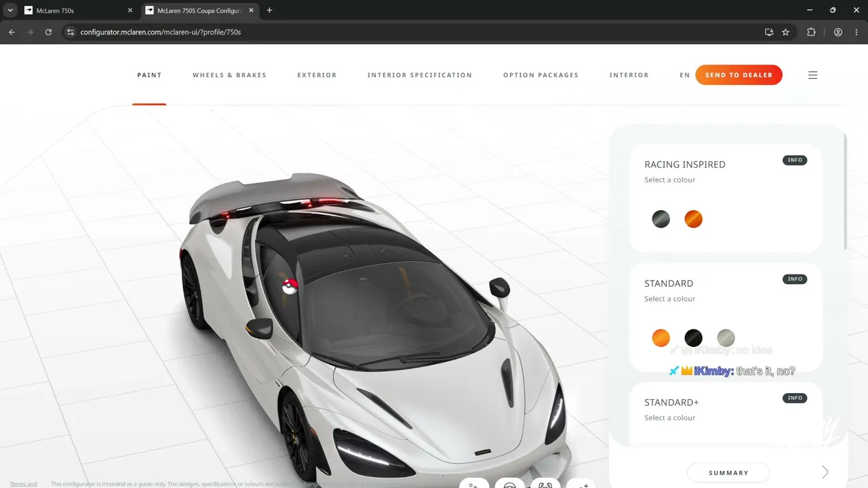Screen dimensions: 868x488
Task: Open the browser extensions menu
Action: click(811, 32)
